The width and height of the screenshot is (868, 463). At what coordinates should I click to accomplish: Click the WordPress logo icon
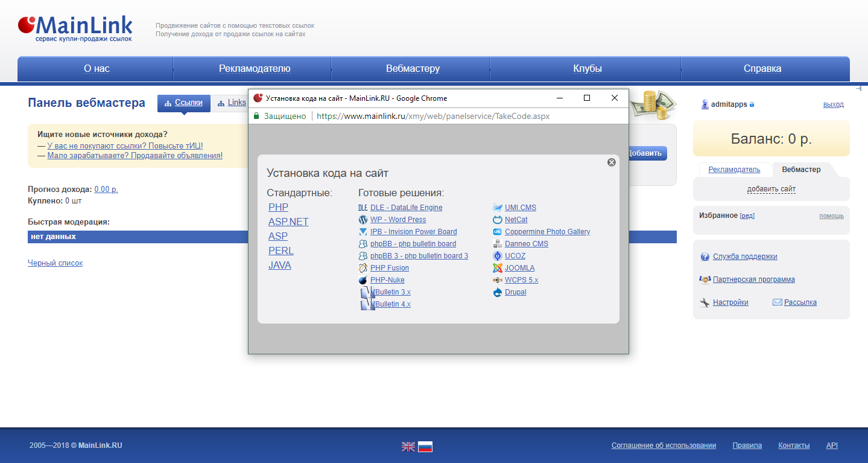363,220
